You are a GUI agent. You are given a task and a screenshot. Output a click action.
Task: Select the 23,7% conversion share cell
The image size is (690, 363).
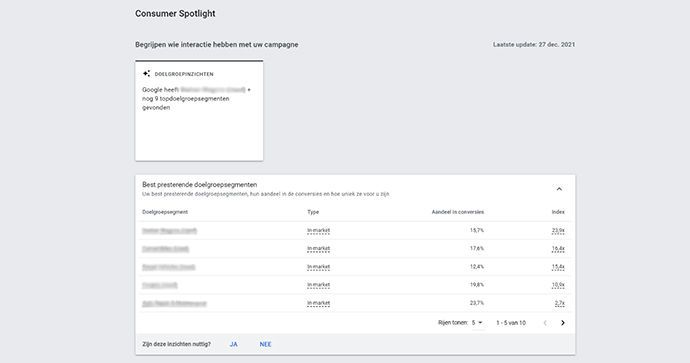point(477,303)
